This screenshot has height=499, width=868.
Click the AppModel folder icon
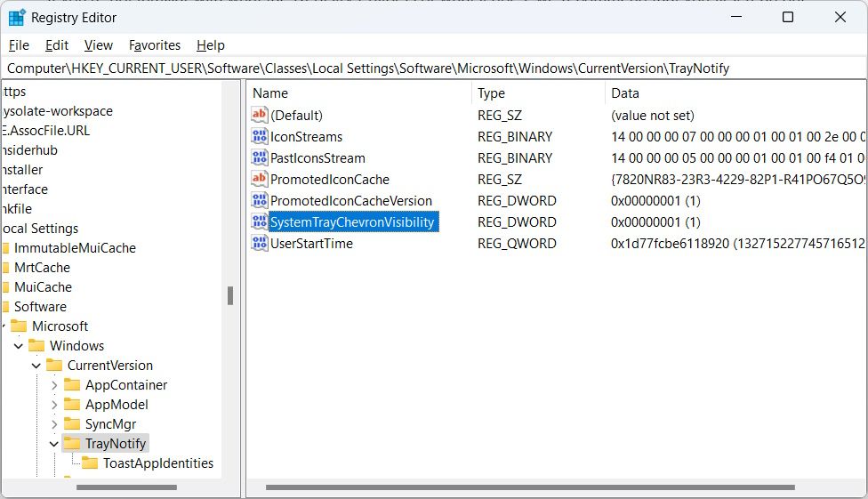pyautogui.click(x=72, y=405)
